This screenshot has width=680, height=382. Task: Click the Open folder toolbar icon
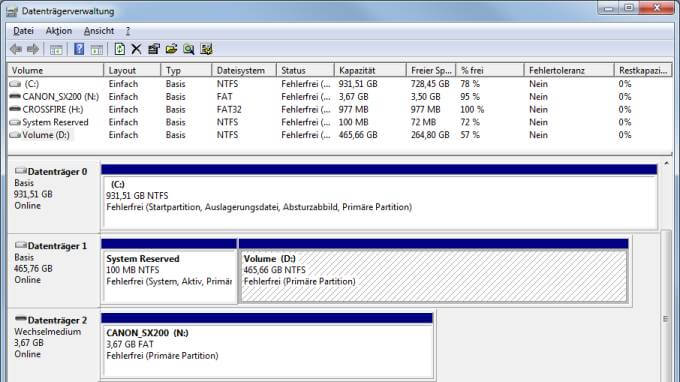click(171, 49)
